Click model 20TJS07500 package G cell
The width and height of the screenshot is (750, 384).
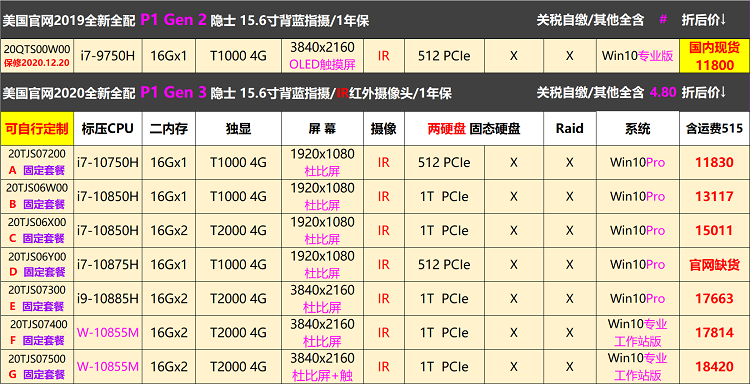(x=37, y=366)
